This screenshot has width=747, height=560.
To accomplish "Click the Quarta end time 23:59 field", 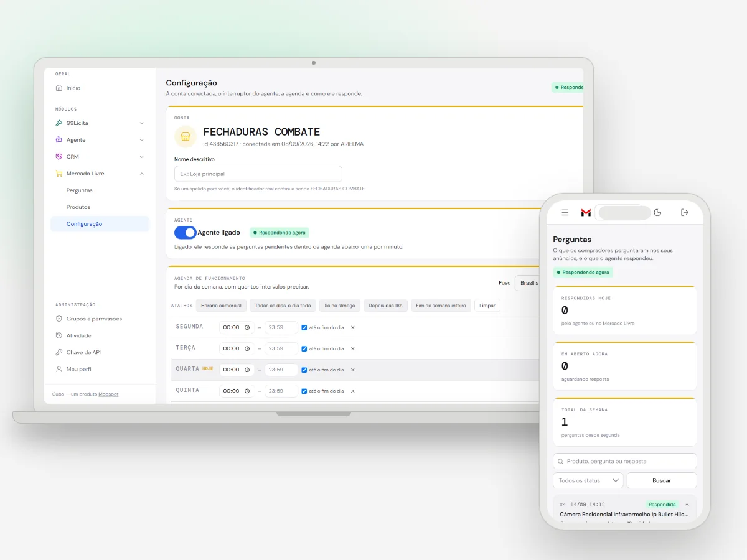I will (x=281, y=370).
